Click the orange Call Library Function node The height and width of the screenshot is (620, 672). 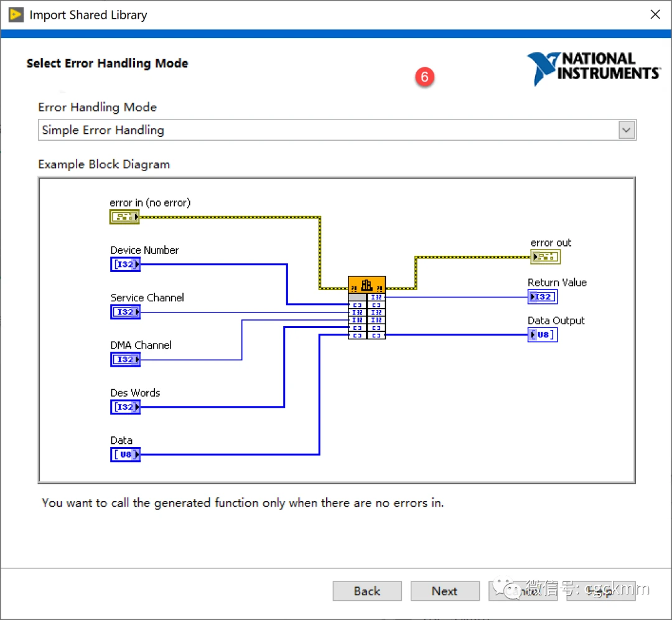(x=366, y=285)
